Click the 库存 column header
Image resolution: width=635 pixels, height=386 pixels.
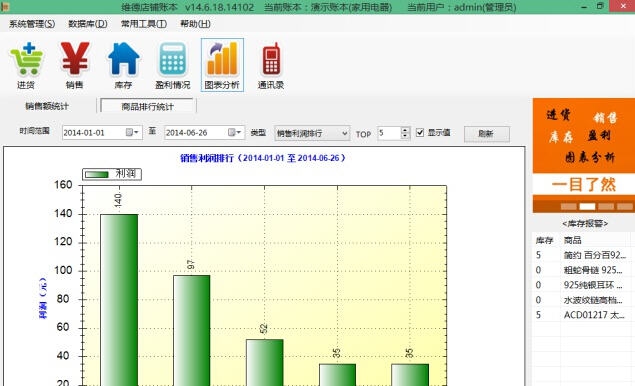point(545,240)
